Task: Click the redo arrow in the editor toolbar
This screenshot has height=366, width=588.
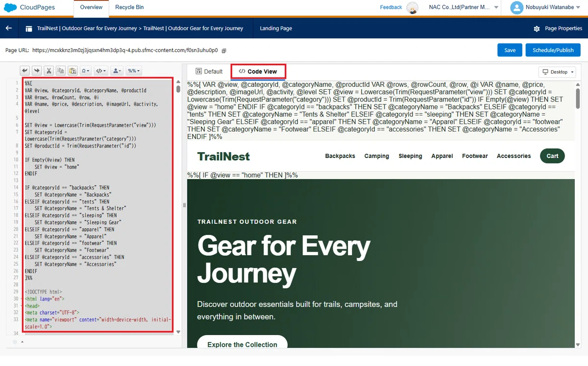Action: tap(36, 71)
